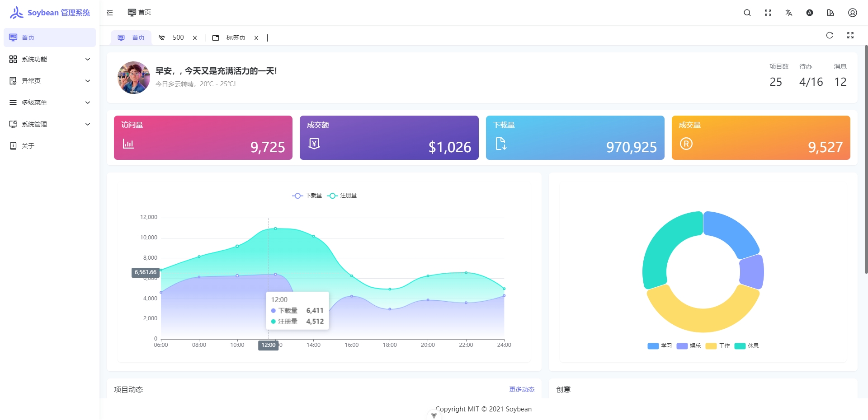Toggle 学习 in donut legend
Image resolution: width=868 pixels, height=420 pixels.
pos(660,346)
